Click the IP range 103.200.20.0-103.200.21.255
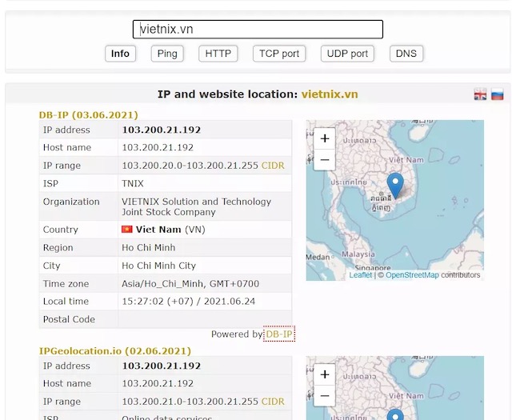The width and height of the screenshot is (512, 420). [x=190, y=166]
